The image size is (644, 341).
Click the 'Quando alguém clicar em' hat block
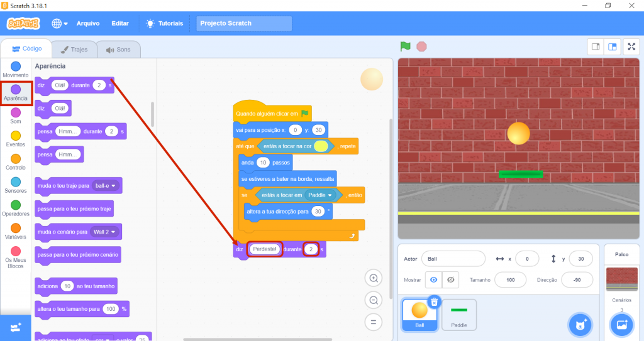272,112
